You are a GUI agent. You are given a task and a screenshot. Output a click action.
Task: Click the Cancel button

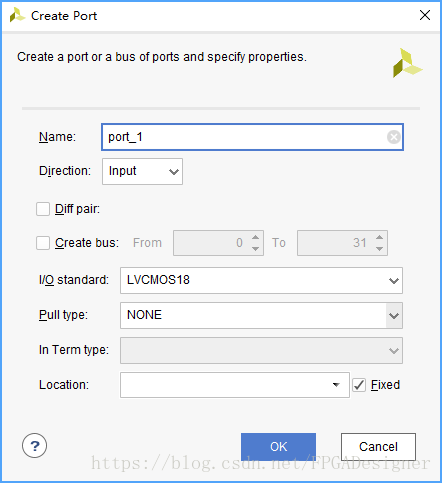coord(378,447)
